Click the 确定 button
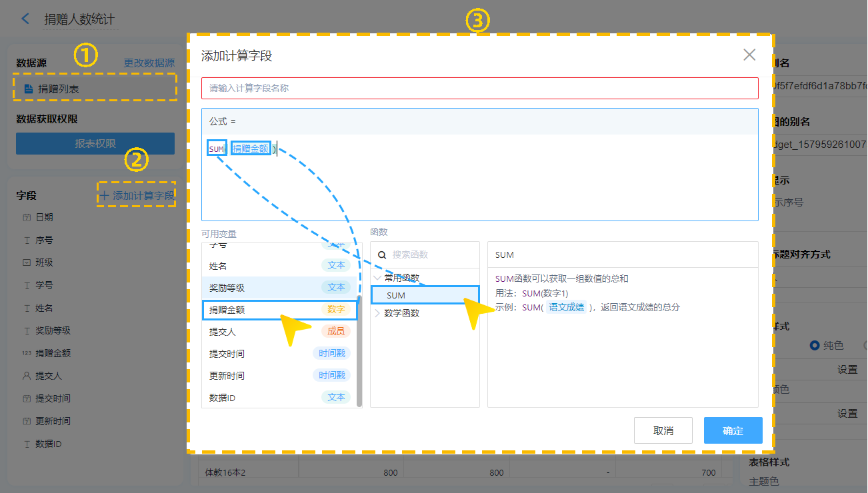The height and width of the screenshot is (493, 868). point(733,430)
